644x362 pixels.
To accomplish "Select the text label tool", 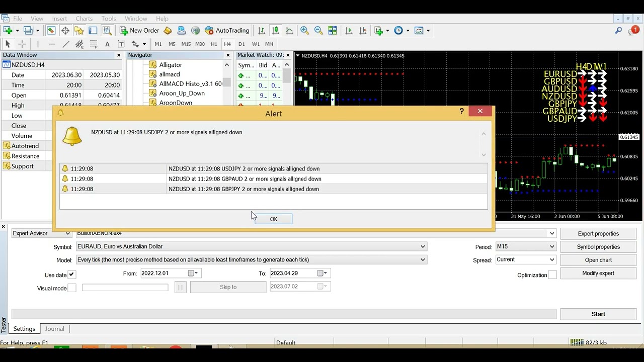I will [121, 44].
